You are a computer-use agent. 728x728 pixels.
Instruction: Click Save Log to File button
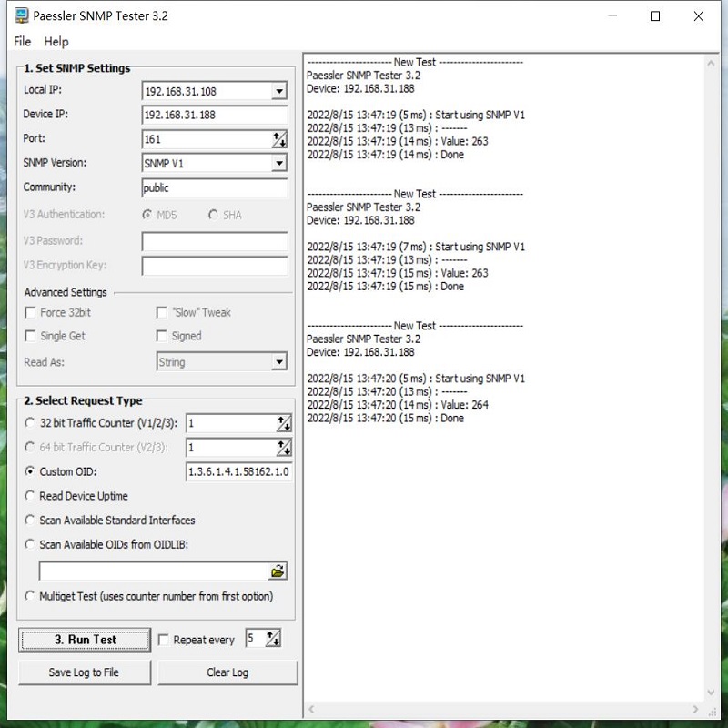coord(85,672)
